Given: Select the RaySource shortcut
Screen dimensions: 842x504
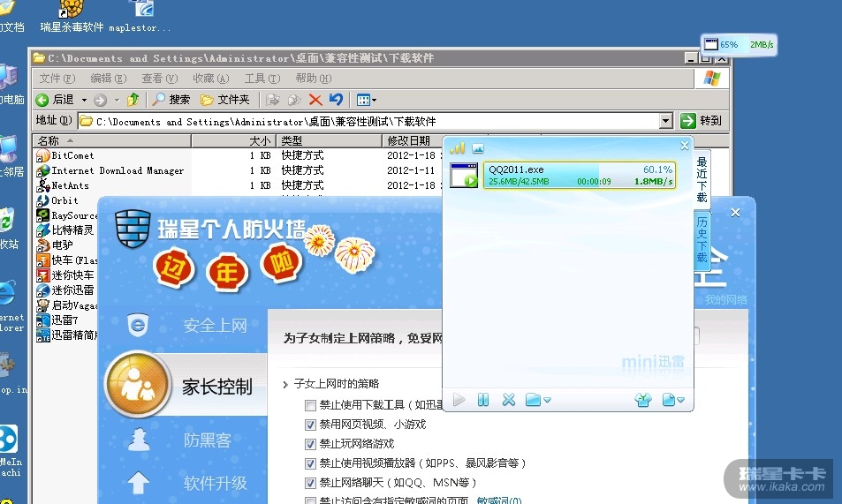Looking at the screenshot, I should [66, 215].
